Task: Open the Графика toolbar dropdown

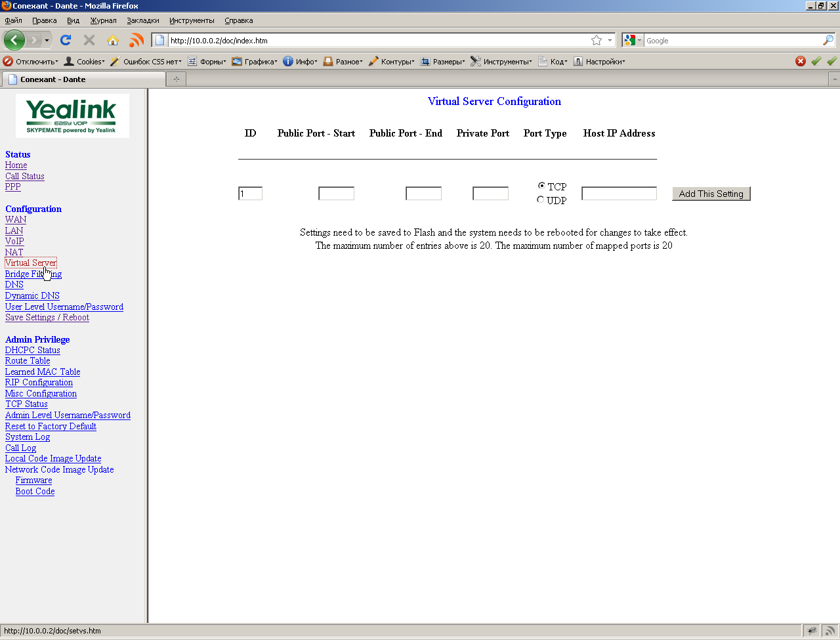Action: [x=255, y=62]
